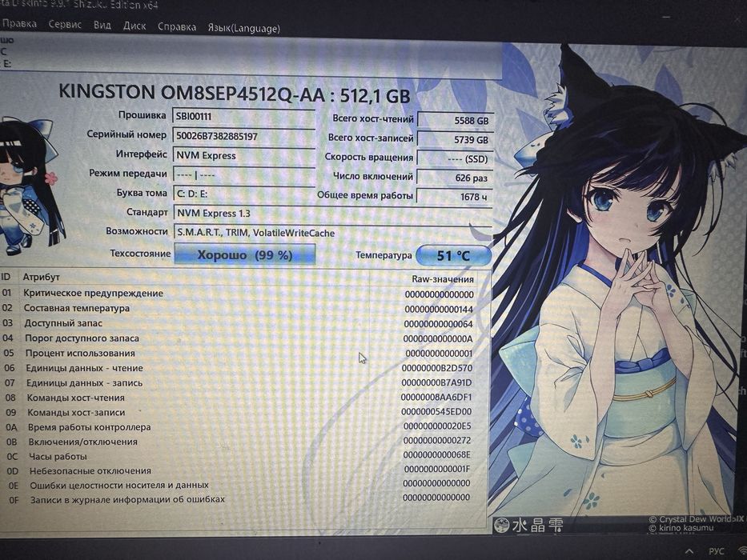Click raw value 0000000000068E
747x560 pixels.
pyautogui.click(x=436, y=454)
